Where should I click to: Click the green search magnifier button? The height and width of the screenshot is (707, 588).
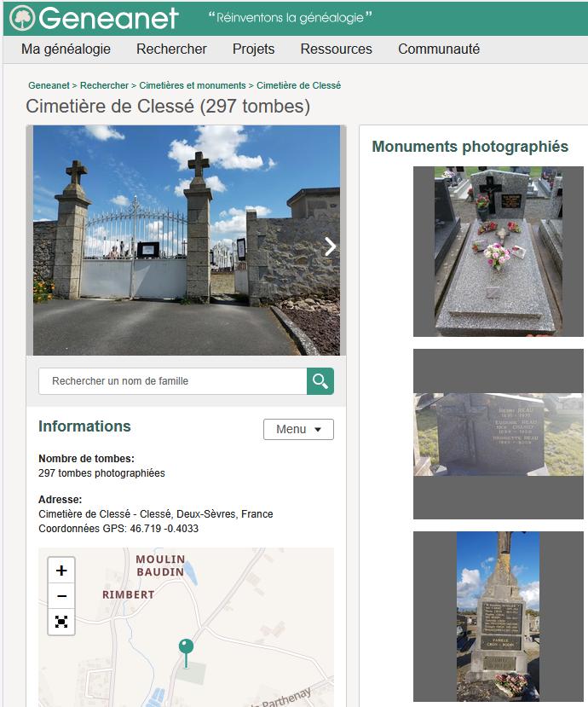(320, 381)
